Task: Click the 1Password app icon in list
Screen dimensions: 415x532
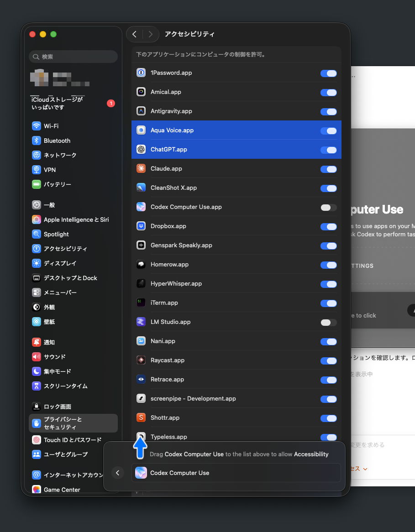Action: [141, 73]
